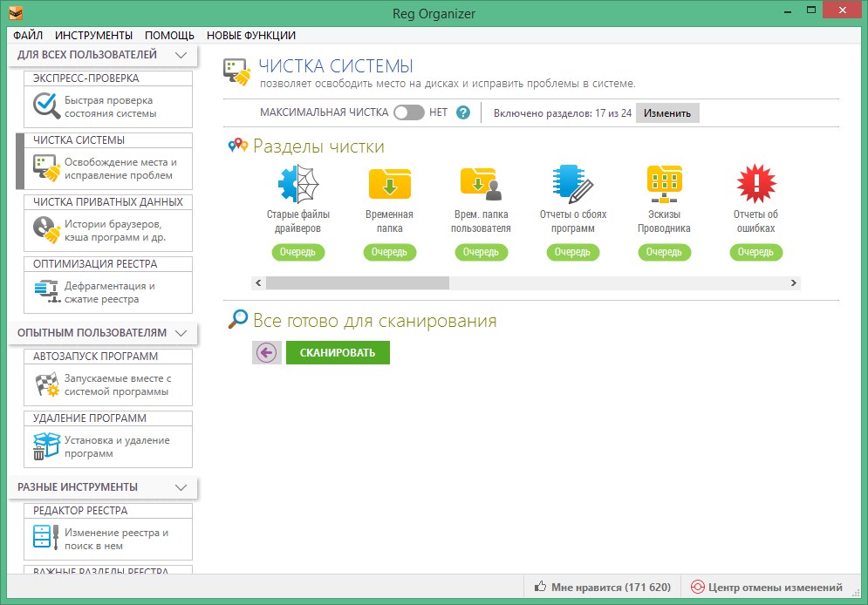
Task: Select the temporary folder icon
Action: 389,183
